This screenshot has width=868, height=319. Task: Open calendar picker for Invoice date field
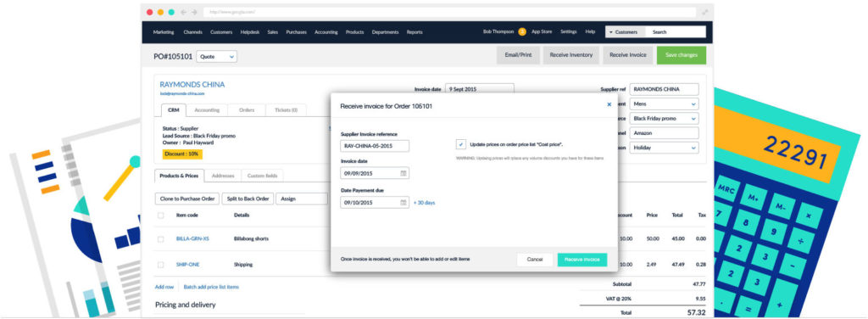coord(403,173)
